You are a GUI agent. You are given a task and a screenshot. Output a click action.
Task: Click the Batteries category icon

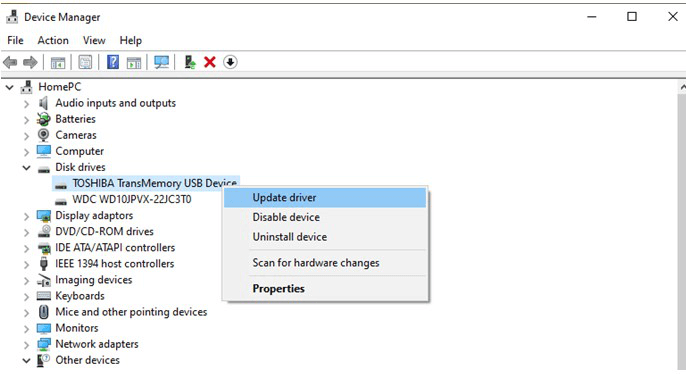[x=43, y=119]
